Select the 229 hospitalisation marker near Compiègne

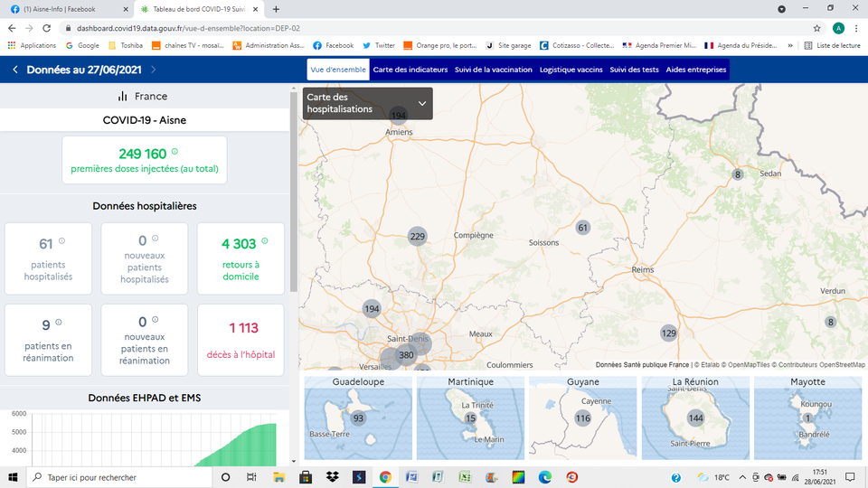(x=417, y=237)
